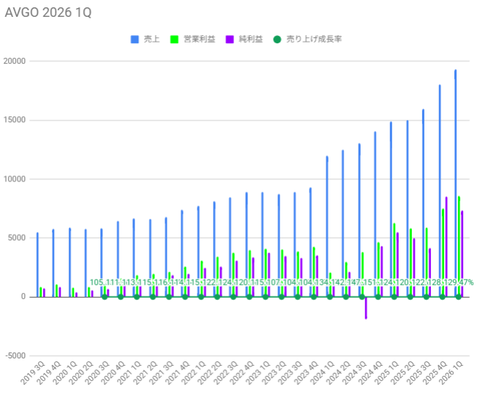The image size is (480, 395).
Task: Click the 2022 1Q x-axis label
Action: (193, 373)
